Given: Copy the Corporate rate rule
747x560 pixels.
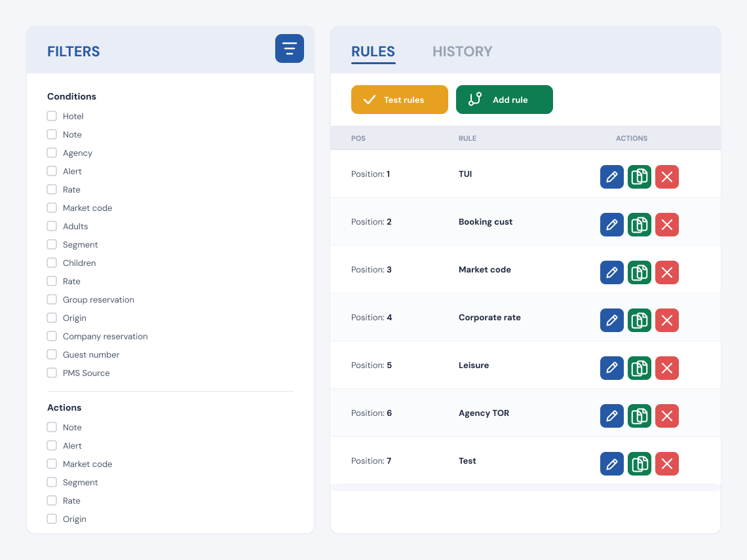Looking at the screenshot, I should [x=640, y=320].
